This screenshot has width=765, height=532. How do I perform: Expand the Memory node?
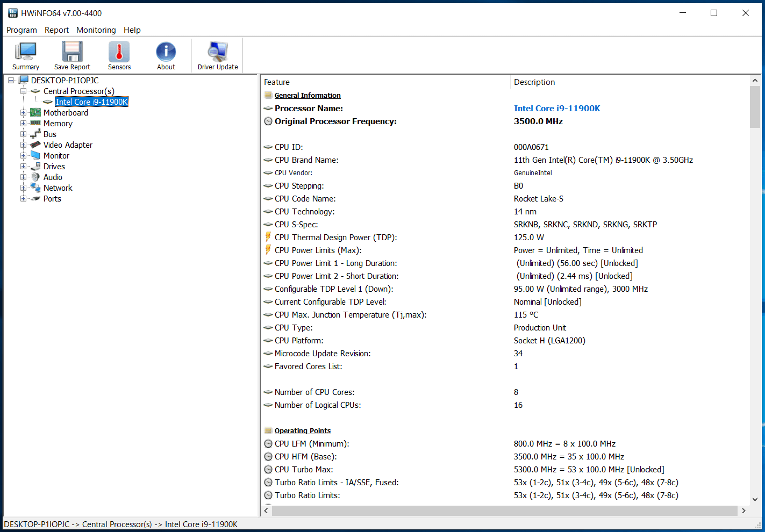[23, 123]
